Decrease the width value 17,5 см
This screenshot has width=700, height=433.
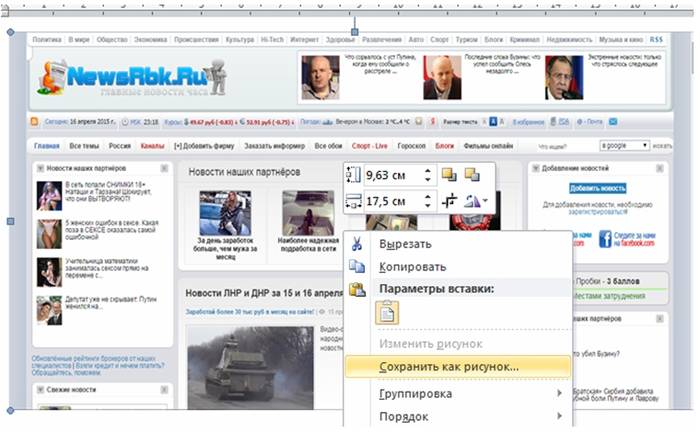click(428, 206)
